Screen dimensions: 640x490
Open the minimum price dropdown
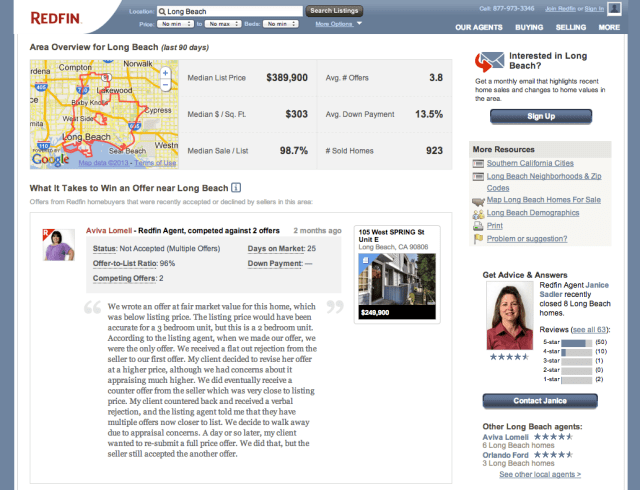pyautogui.click(x=175, y=24)
